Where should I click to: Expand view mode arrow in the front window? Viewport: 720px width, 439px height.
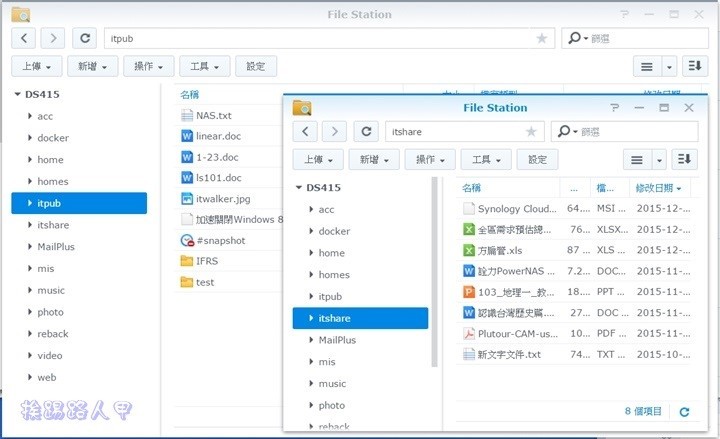[659, 160]
